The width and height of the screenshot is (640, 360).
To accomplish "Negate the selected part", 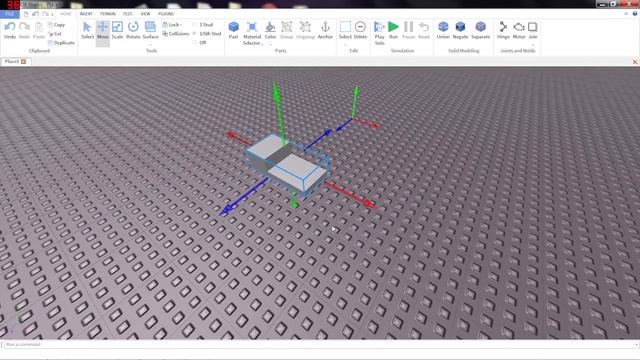I will click(x=460, y=31).
